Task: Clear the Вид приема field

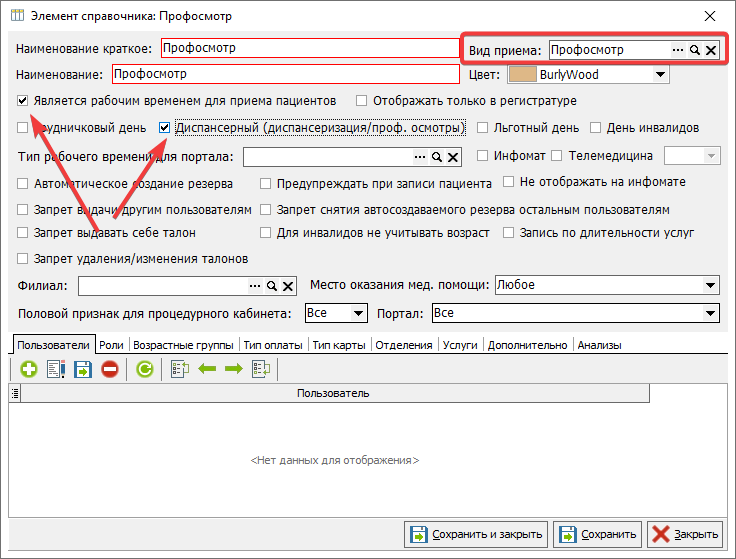Action: coord(711,50)
